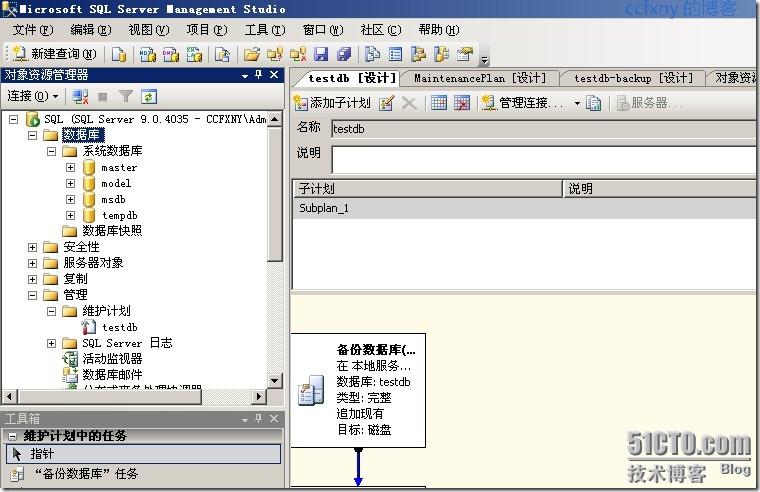The image size is (760, 492).
Task: Click the subplan schedule calendar icon
Action: (x=439, y=103)
